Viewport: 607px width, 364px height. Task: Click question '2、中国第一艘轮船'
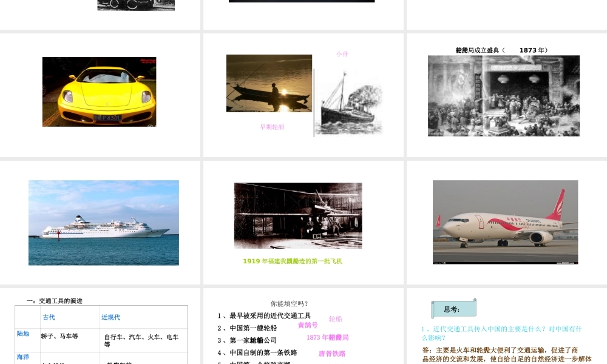click(x=247, y=328)
